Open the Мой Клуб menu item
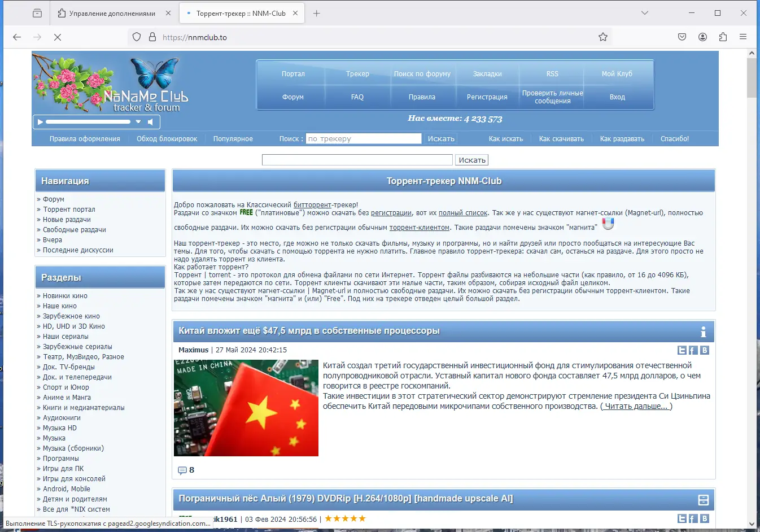 (x=617, y=74)
